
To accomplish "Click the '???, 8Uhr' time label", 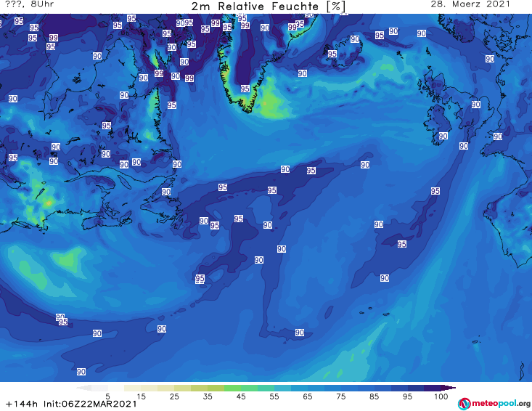I will (29, 4).
